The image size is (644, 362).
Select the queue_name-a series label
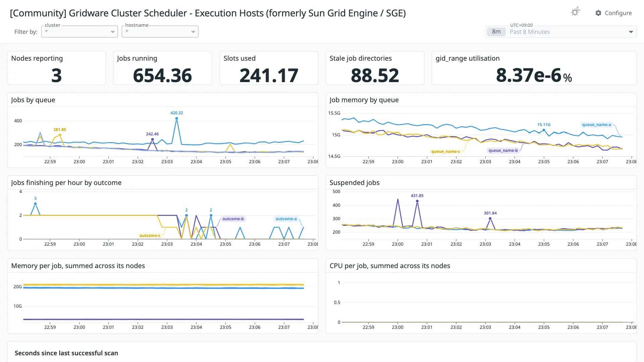(596, 125)
